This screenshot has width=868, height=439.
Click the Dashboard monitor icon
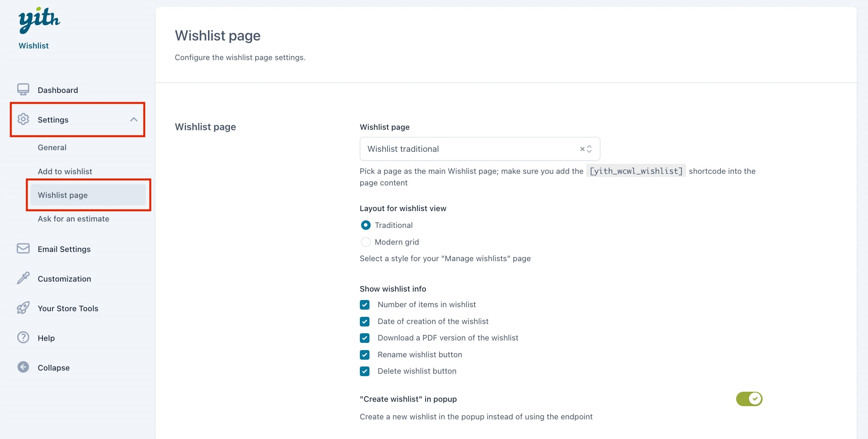tap(23, 89)
